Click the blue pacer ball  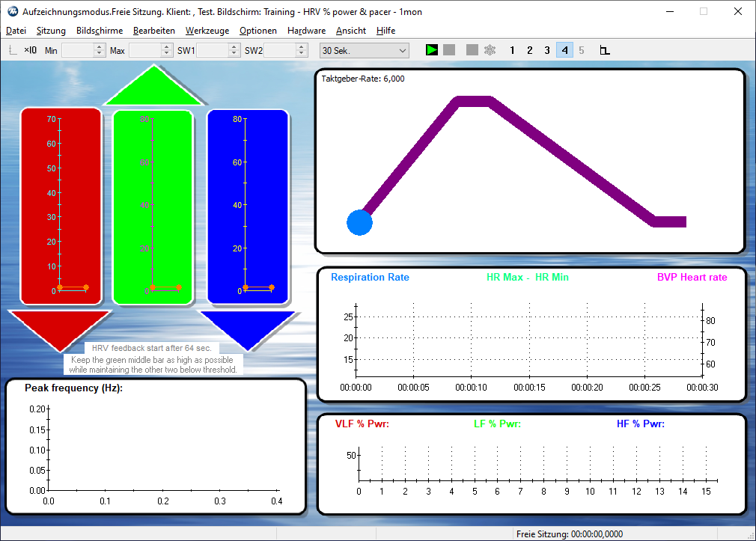point(360,222)
